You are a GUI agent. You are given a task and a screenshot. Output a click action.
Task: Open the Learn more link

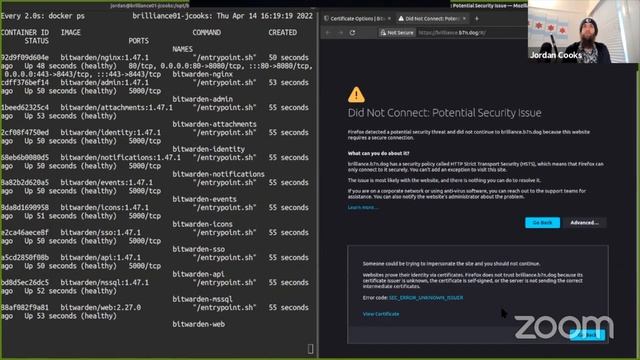(362, 207)
